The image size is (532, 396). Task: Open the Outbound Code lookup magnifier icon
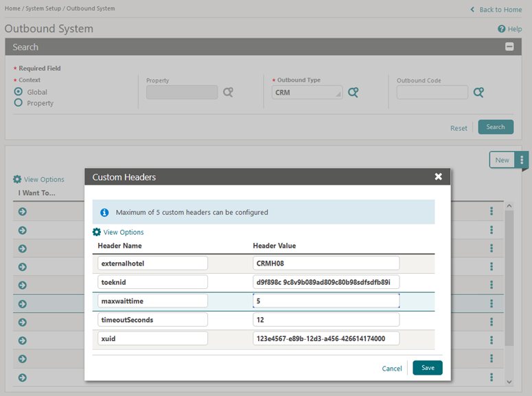(478, 92)
